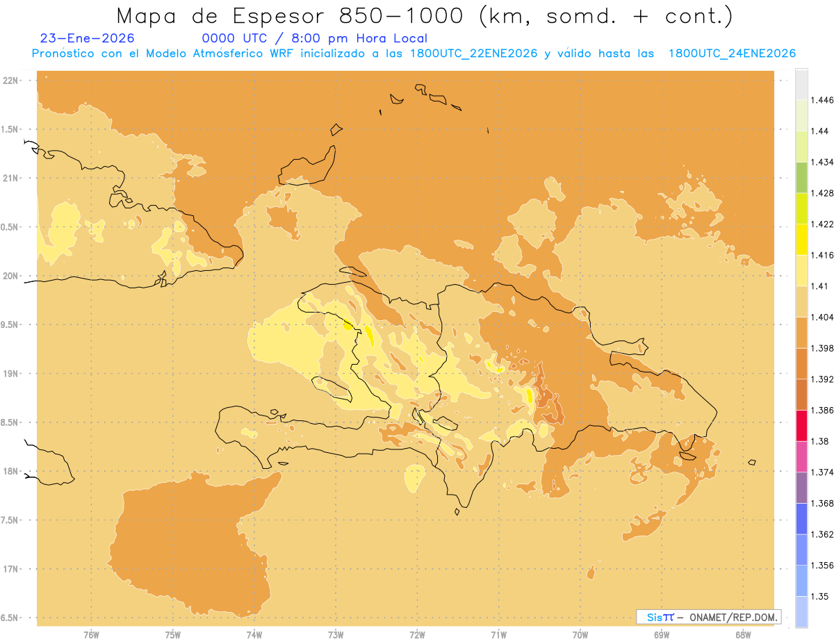Click the '71W' longitude label
The image size is (834, 644).
coord(498,635)
